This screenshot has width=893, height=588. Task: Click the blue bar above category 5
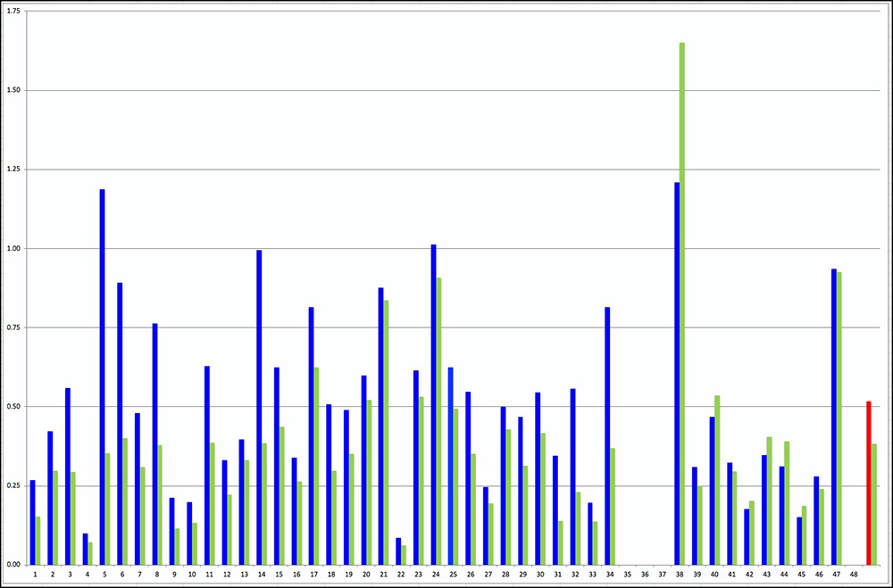pyautogui.click(x=103, y=377)
